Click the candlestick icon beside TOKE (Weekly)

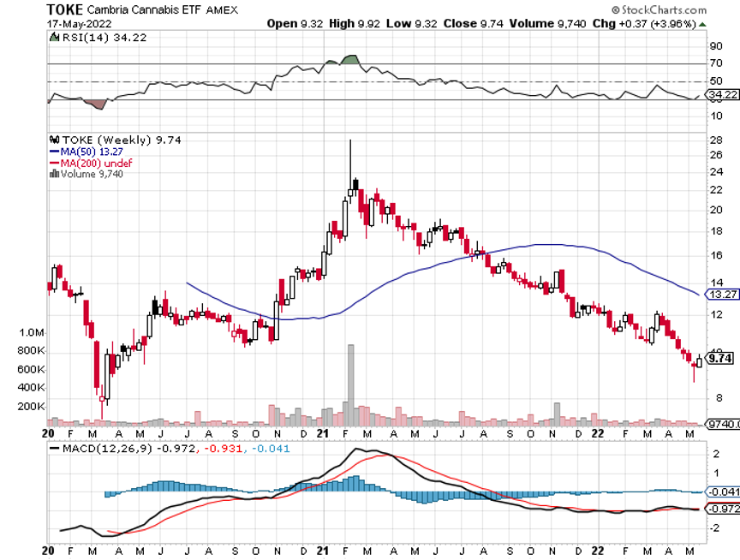(x=54, y=140)
